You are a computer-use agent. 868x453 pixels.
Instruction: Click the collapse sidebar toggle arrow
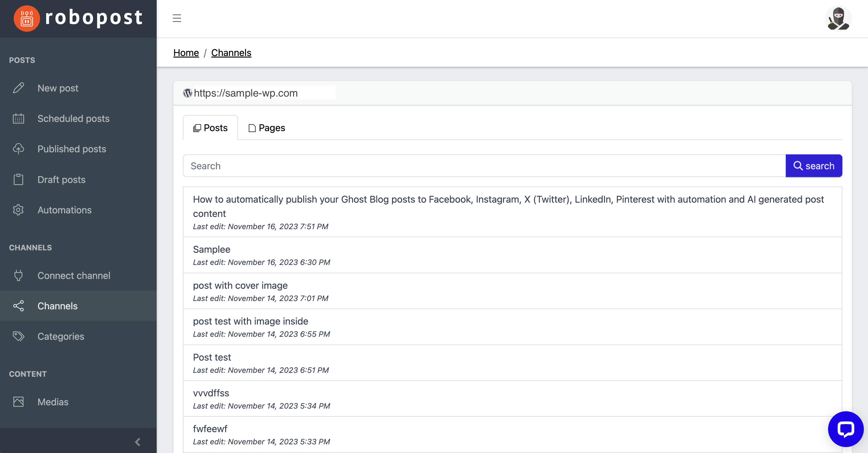tap(138, 441)
